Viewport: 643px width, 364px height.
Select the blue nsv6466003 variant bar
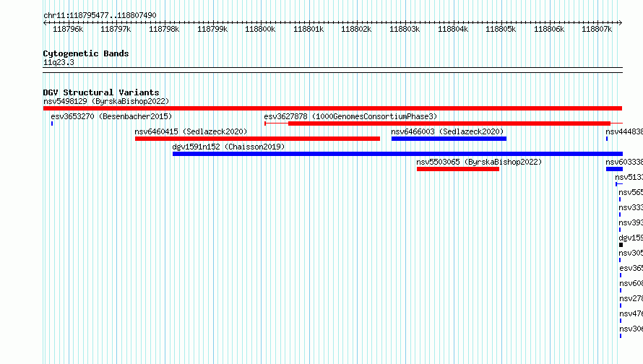tap(449, 139)
